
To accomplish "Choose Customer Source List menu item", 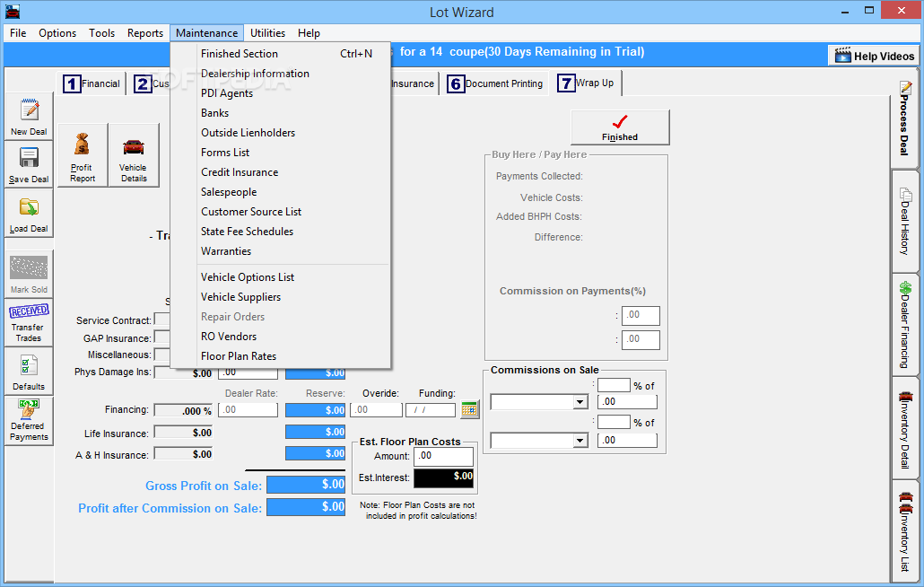I will [x=281, y=212].
